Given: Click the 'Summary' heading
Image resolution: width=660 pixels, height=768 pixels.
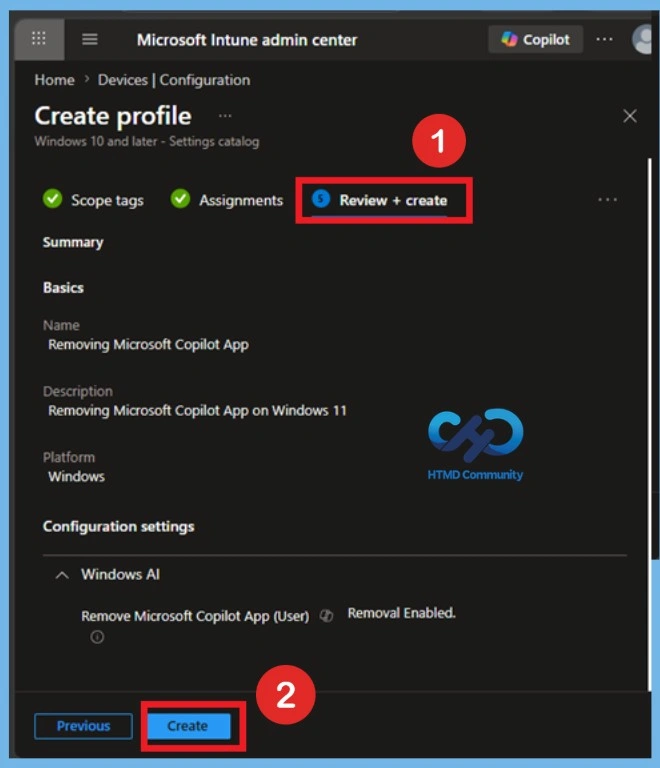Looking at the screenshot, I should (73, 242).
